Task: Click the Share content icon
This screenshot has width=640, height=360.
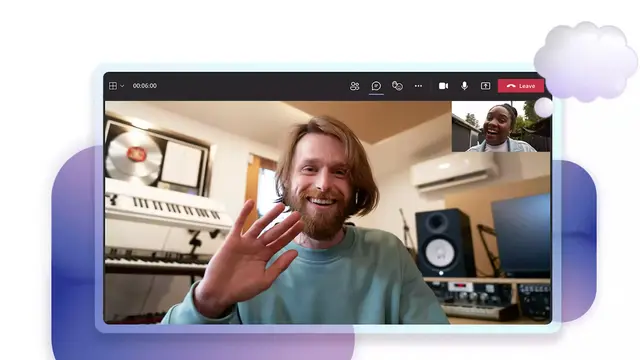Action: tap(485, 86)
